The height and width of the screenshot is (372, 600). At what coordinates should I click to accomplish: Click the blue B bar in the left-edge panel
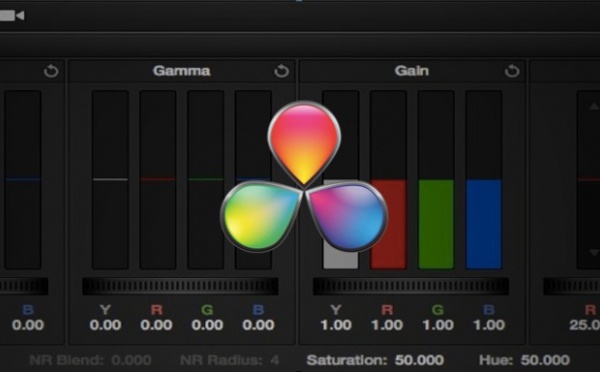[23, 180]
